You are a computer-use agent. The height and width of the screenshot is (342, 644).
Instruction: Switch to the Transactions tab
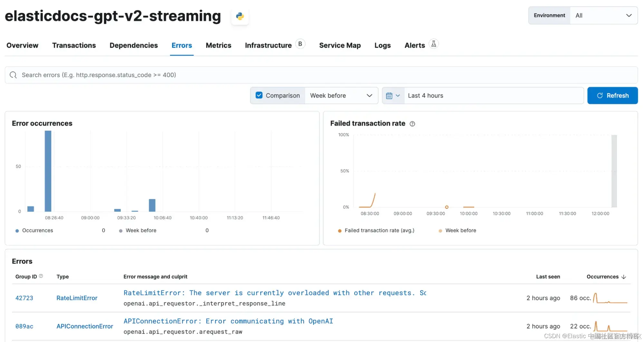(74, 45)
